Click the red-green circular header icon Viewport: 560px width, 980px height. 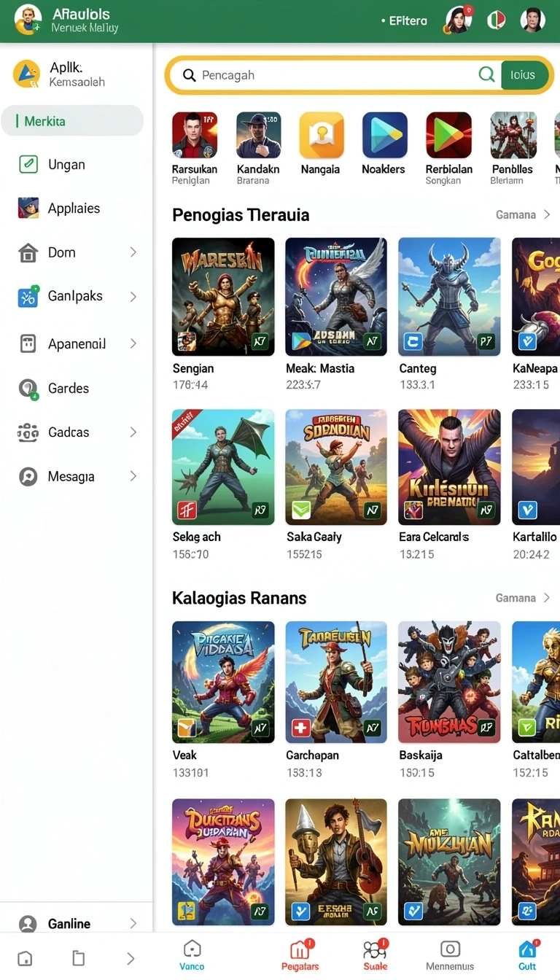[x=497, y=20]
